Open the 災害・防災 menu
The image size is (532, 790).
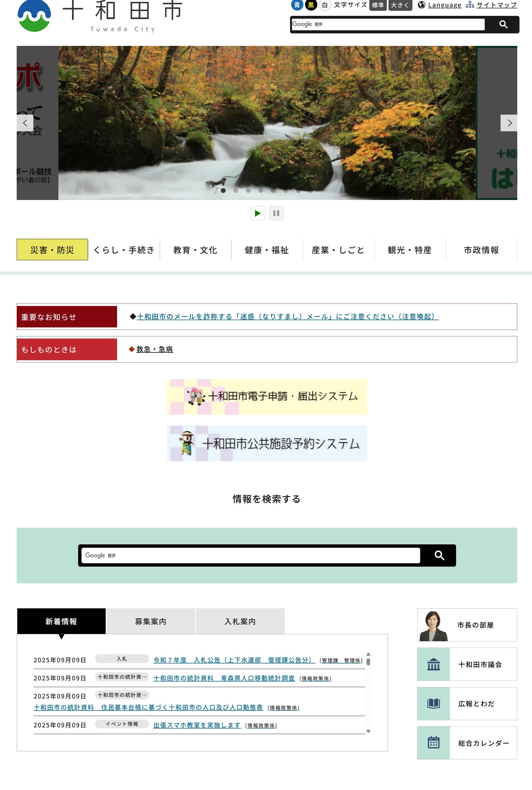point(52,250)
